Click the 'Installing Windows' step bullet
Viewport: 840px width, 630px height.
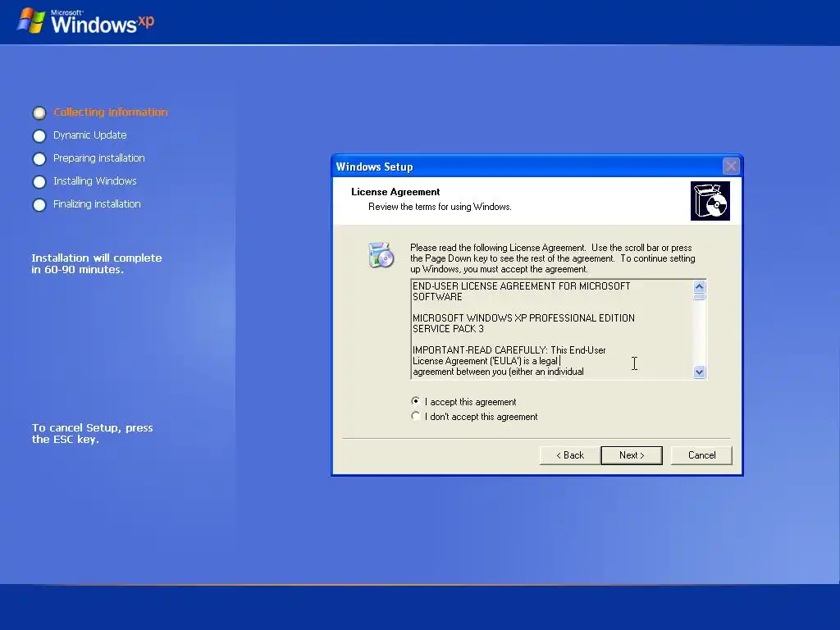point(39,182)
